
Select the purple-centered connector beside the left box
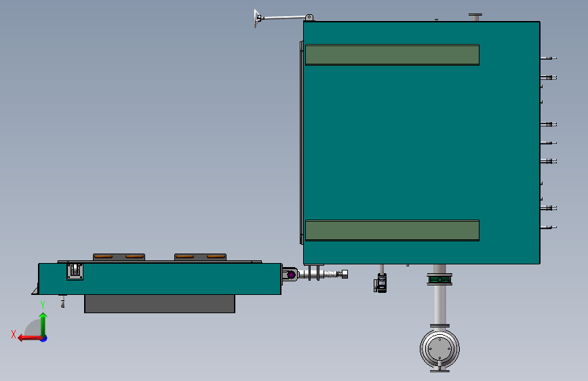pyautogui.click(x=290, y=275)
